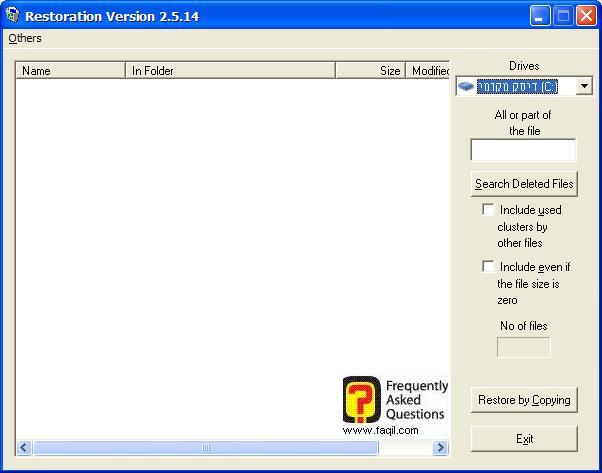
Task: Click the horizontal scrollbar right arrow
Action: (x=440, y=448)
